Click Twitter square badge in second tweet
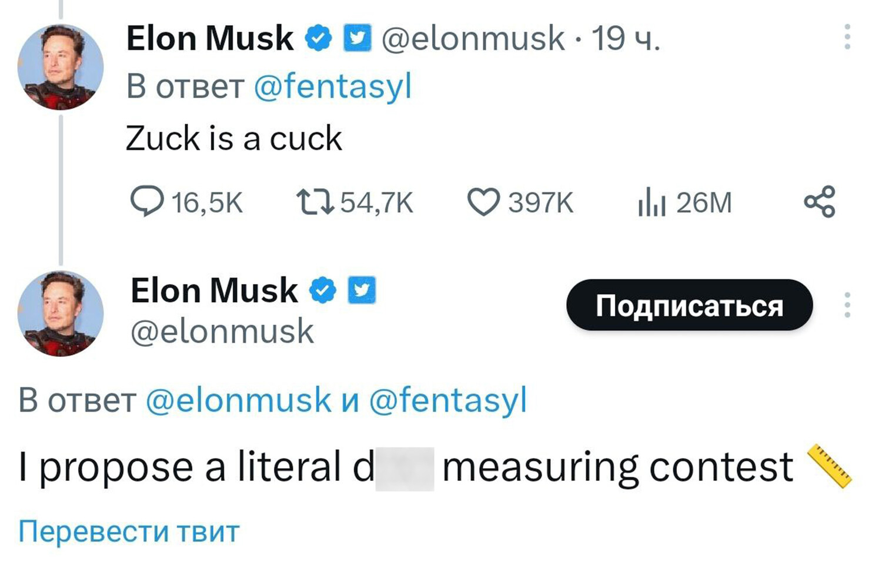Image resolution: width=882 pixels, height=588 pixels. tap(362, 290)
